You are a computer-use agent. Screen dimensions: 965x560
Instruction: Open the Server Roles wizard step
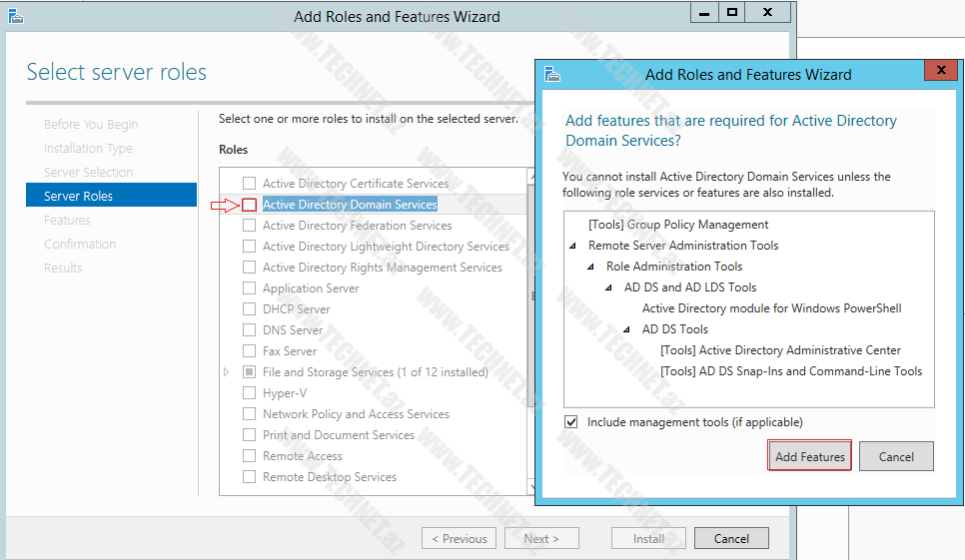[x=78, y=196]
